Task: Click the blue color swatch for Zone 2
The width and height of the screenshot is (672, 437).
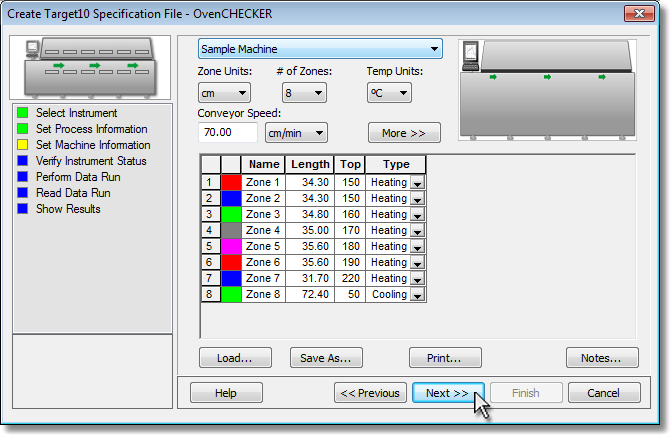Action: click(231, 198)
